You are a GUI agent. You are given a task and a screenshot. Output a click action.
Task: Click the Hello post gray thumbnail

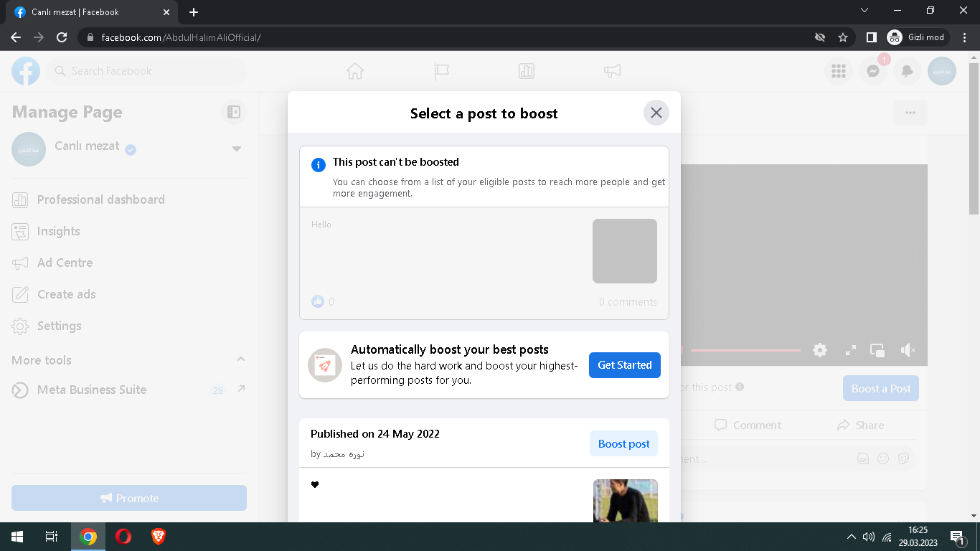(x=625, y=251)
